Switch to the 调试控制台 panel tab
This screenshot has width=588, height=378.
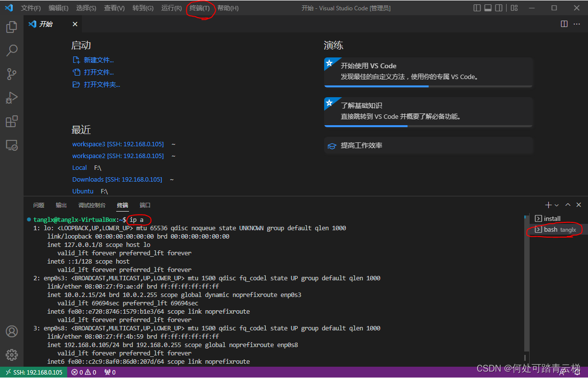92,205
